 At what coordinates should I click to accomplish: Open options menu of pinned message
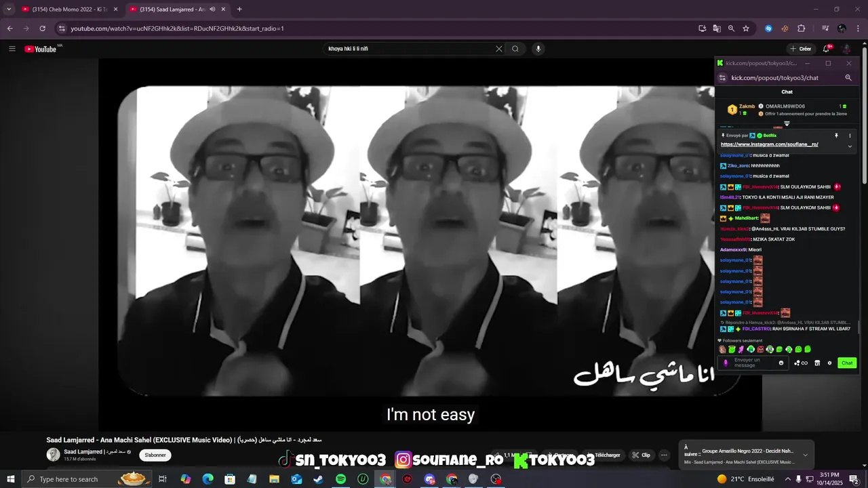(850, 136)
